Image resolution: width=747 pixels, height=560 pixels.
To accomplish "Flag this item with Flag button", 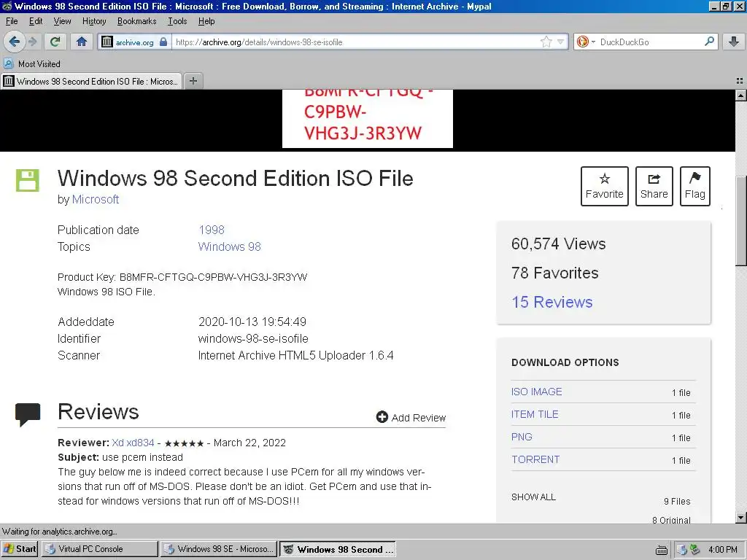I will 695,186.
